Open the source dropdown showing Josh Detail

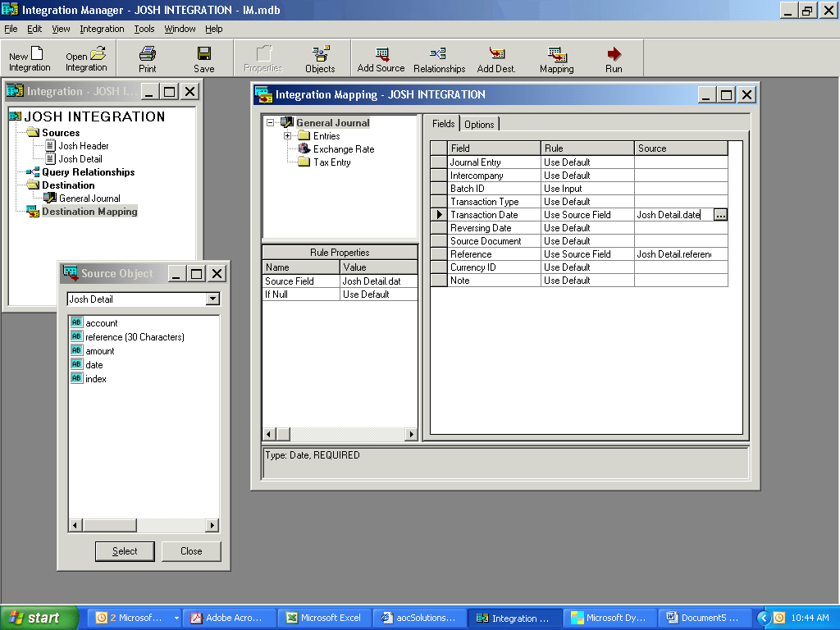[x=214, y=299]
